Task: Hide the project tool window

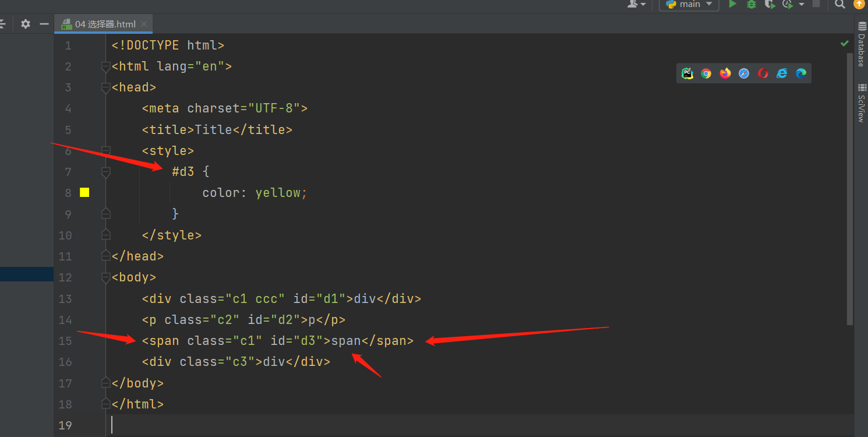Action: click(44, 24)
